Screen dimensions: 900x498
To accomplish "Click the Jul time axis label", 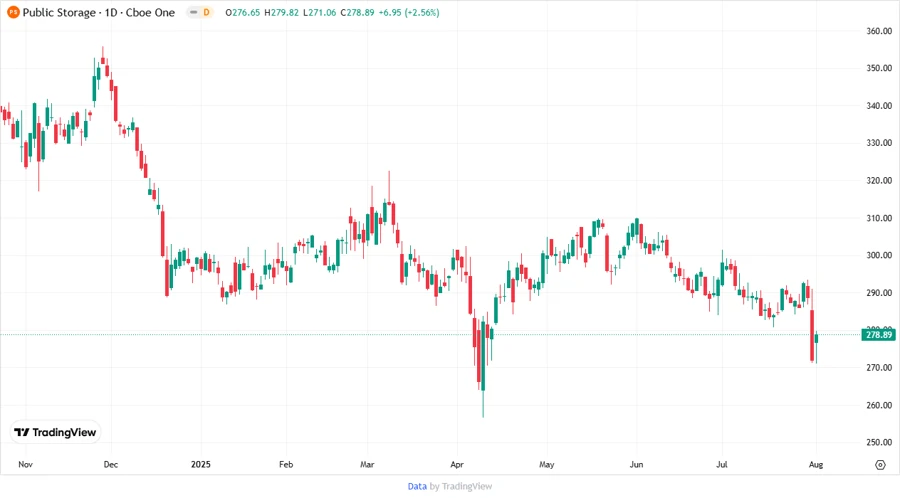I will [721, 464].
